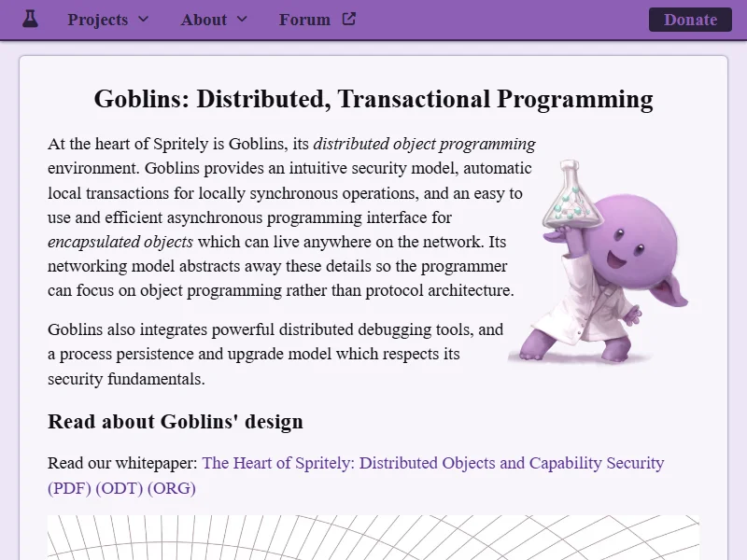Go to the Forum link

[x=304, y=20]
